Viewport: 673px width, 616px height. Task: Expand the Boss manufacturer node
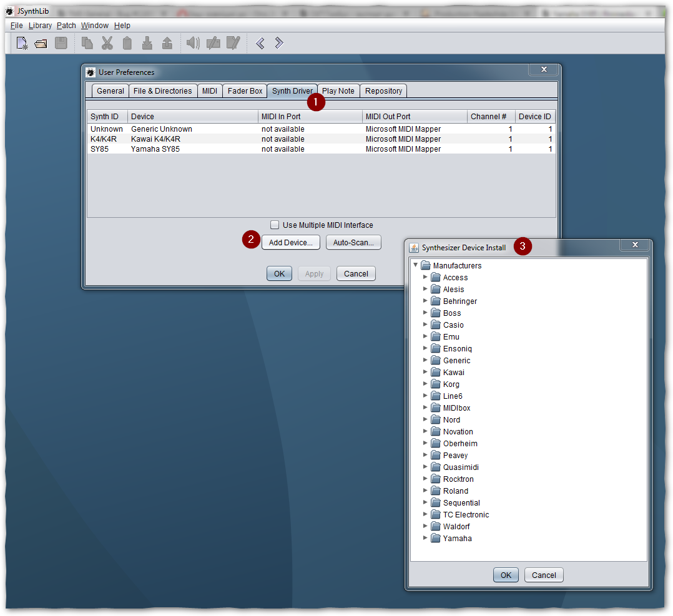point(425,313)
